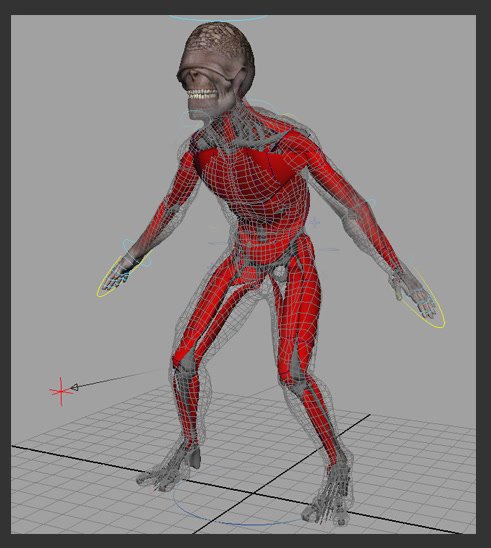
Task: Click the arrowhead aim marker beside red locator
Action: (74, 387)
